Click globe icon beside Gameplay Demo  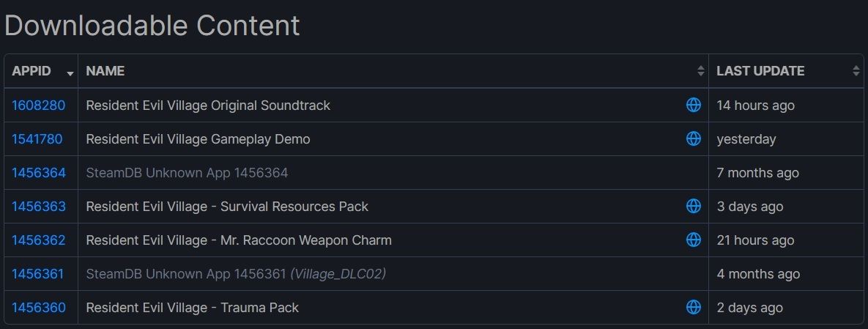tap(693, 138)
